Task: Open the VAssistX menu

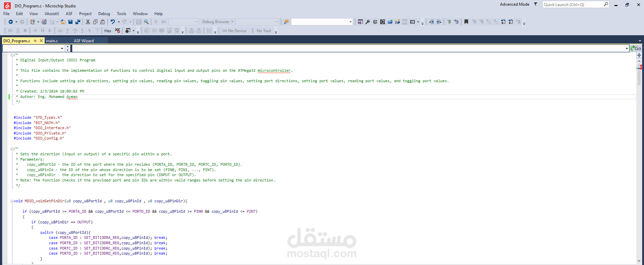Action: [x=52, y=14]
